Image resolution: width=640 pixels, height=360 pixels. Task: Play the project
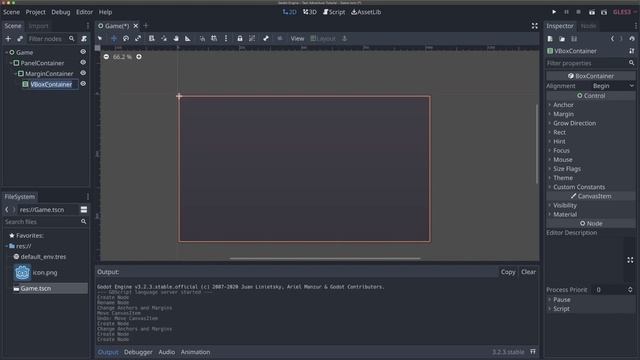click(x=554, y=12)
